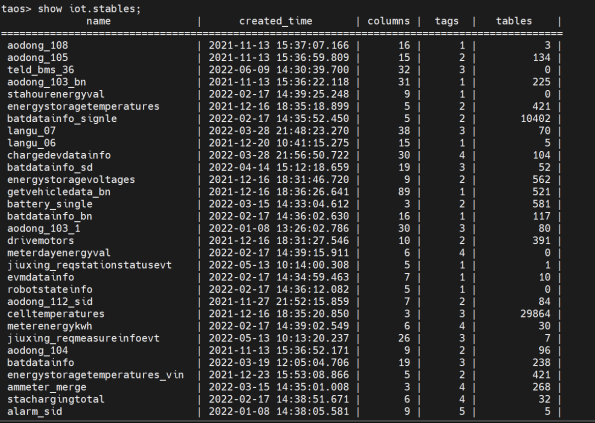595x423 pixels.
Task: Select the table name 'aodong_103_bn'
Action: [47, 82]
